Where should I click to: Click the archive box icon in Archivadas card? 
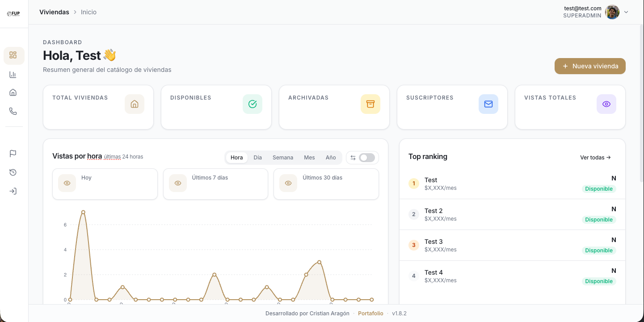tap(370, 104)
